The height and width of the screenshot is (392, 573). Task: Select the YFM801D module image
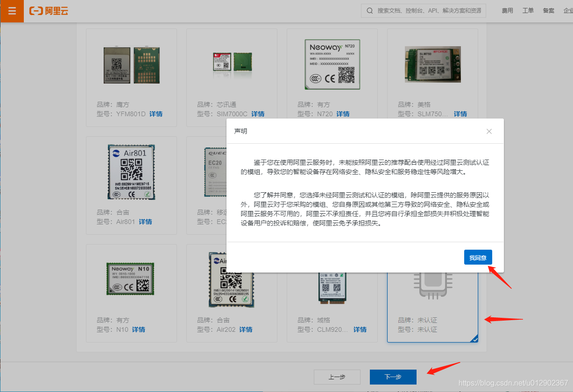[x=132, y=65]
